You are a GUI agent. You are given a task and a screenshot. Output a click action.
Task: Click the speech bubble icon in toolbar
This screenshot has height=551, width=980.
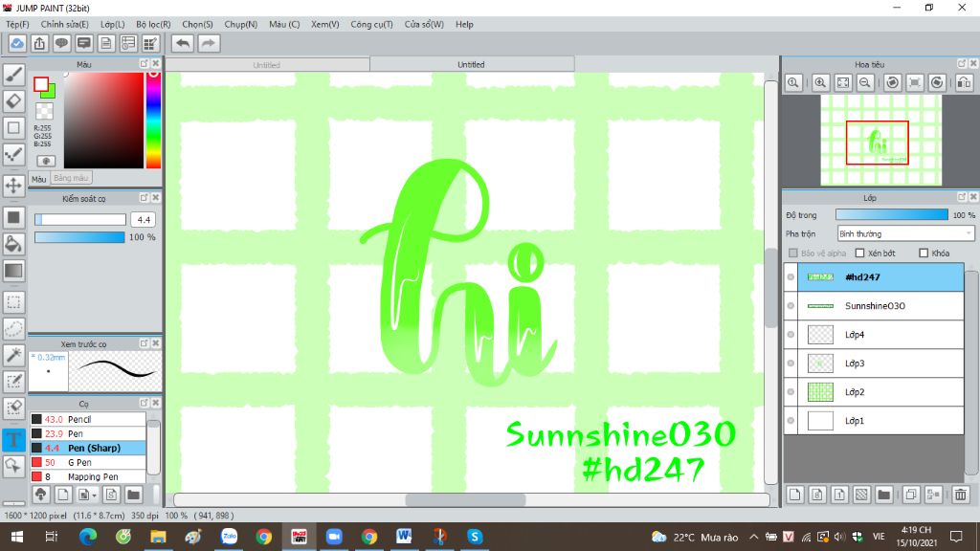(61, 43)
